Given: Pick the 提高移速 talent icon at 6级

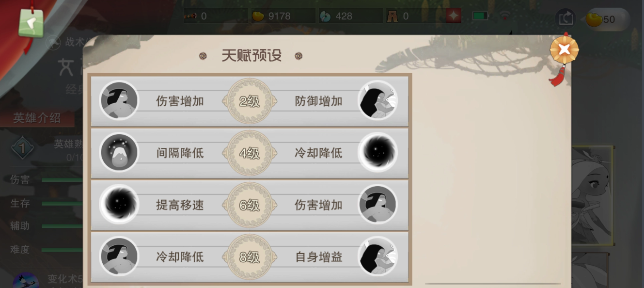Looking at the screenshot, I should pos(119,205).
